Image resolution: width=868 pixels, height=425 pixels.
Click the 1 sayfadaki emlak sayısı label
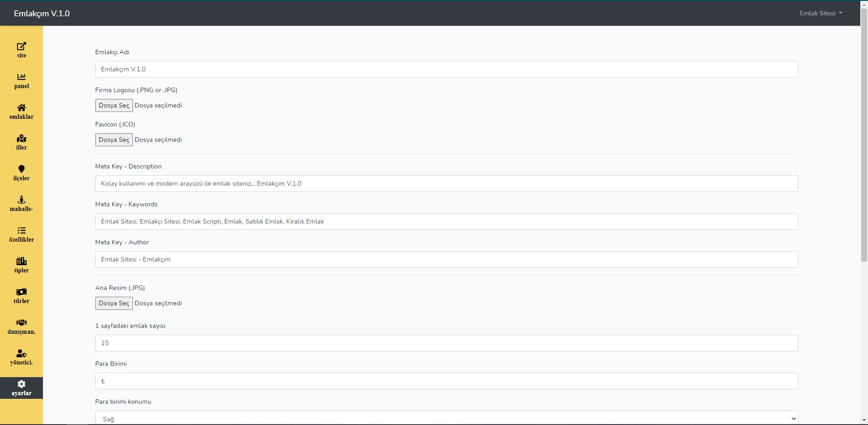click(130, 326)
